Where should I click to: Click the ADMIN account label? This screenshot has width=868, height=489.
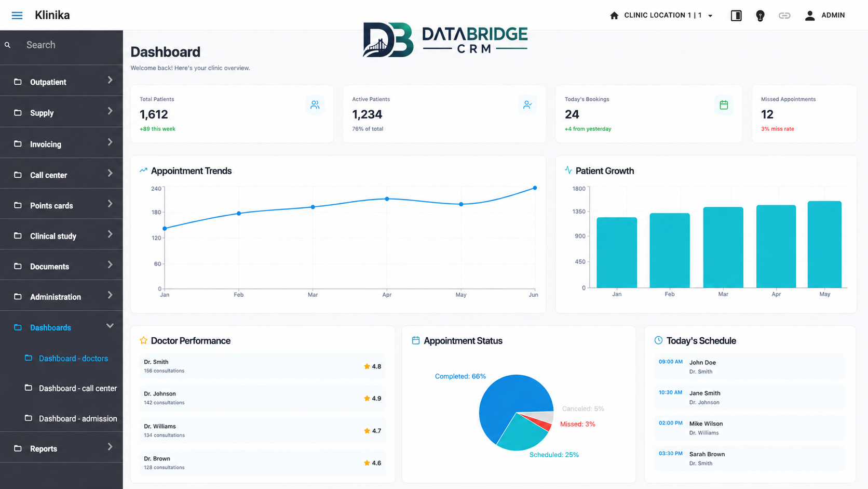(833, 15)
